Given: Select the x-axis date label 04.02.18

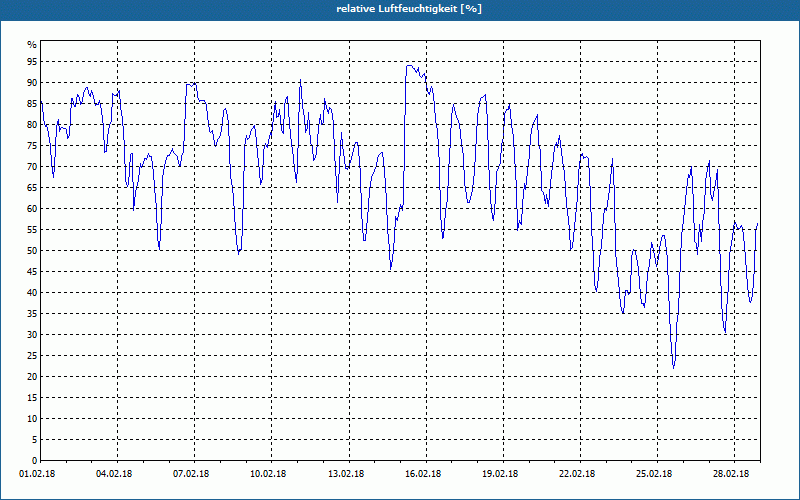Looking at the screenshot, I should (114, 474).
